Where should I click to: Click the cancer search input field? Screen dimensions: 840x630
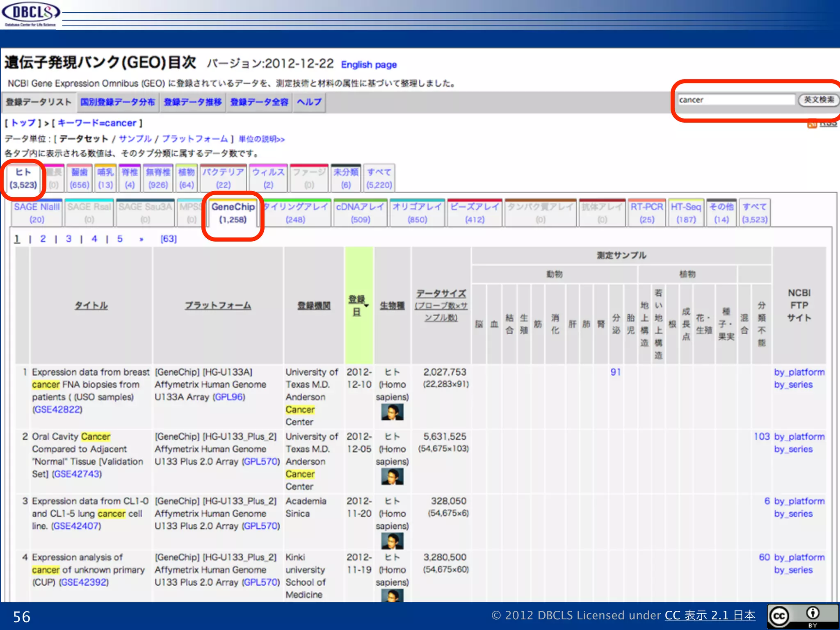click(x=736, y=100)
